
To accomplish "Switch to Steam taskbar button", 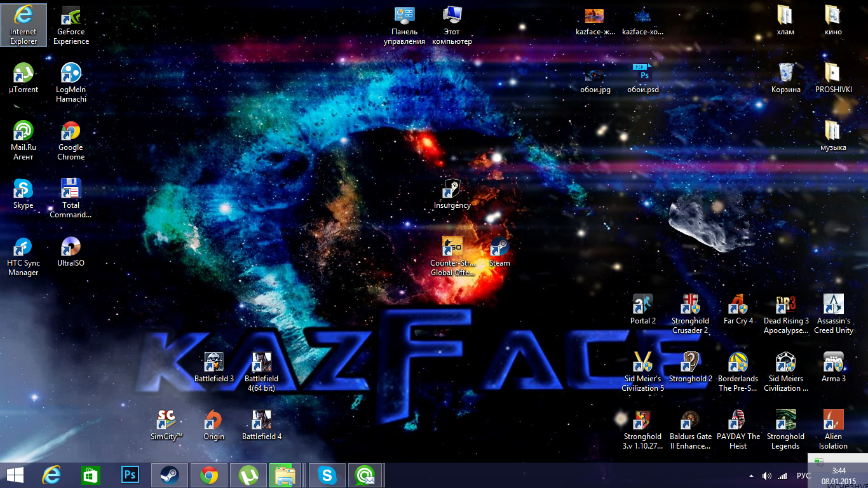I will click(170, 475).
